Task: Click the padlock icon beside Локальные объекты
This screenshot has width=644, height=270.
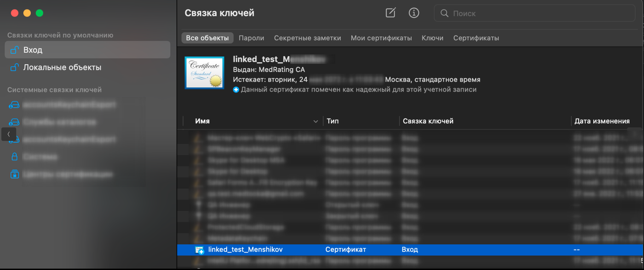Action: click(x=15, y=67)
